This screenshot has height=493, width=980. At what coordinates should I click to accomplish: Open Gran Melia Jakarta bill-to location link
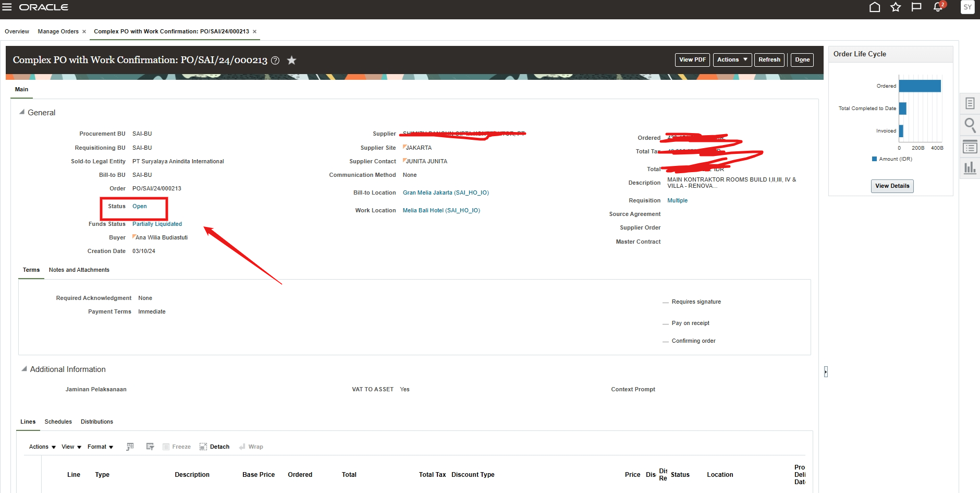point(446,193)
